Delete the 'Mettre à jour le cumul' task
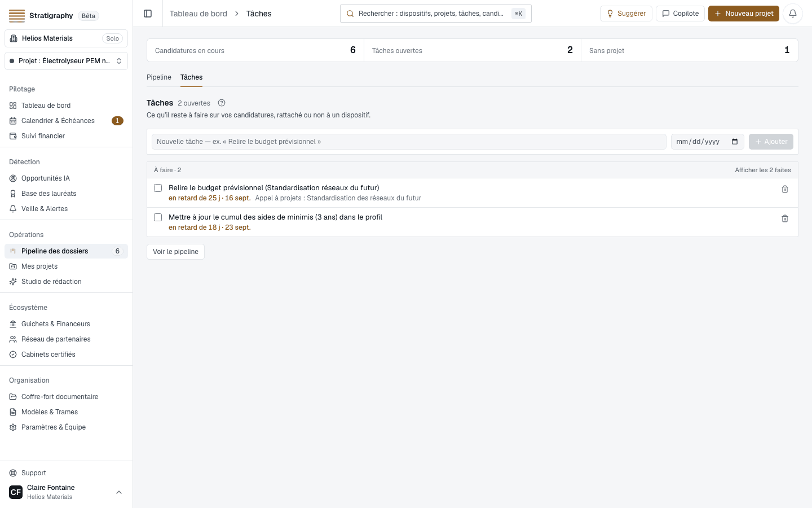 [x=785, y=218]
